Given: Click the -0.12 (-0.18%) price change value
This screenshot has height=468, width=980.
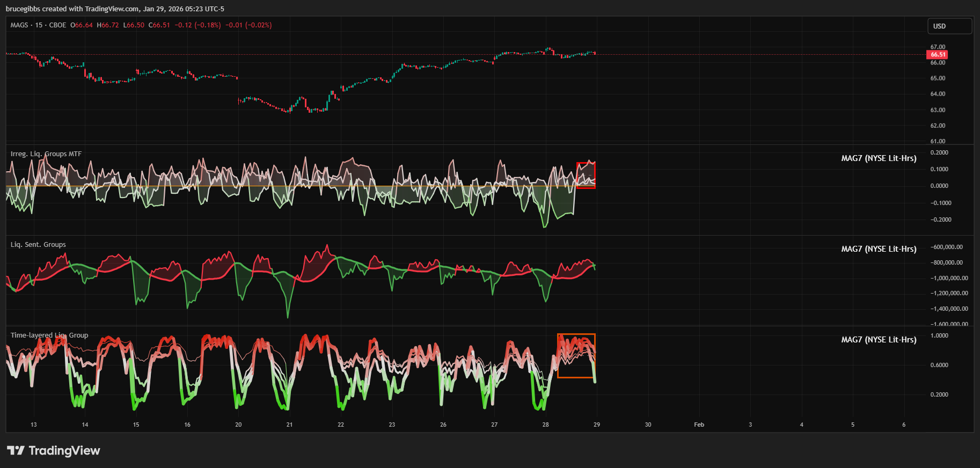Looking at the screenshot, I should [198, 25].
